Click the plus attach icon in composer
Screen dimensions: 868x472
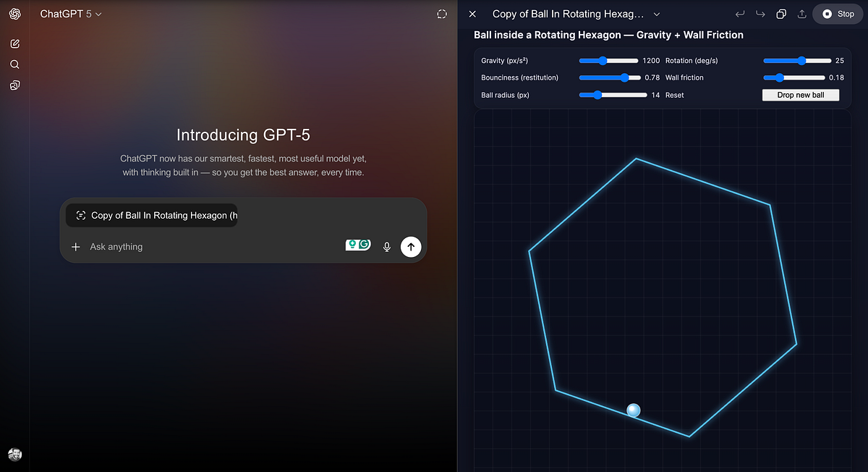pos(76,247)
